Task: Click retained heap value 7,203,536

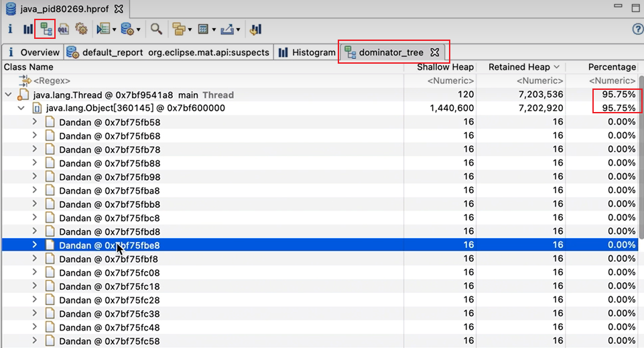Action: pyautogui.click(x=541, y=95)
